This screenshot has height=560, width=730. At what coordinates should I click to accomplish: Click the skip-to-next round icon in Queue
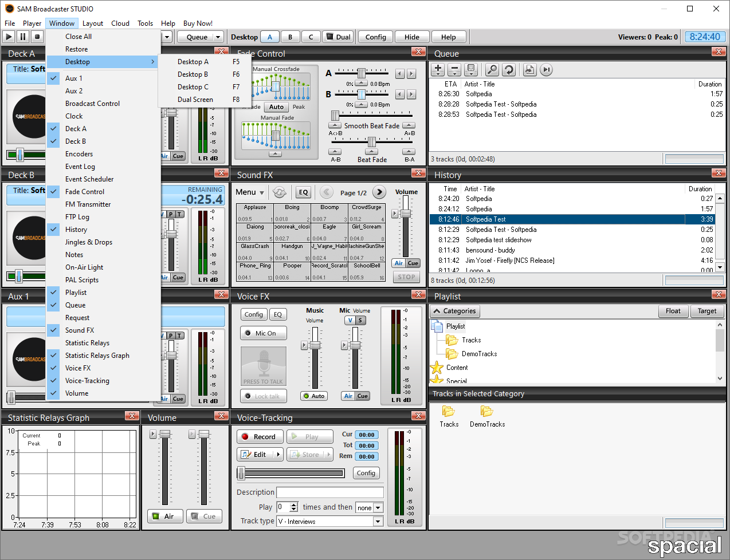click(546, 69)
